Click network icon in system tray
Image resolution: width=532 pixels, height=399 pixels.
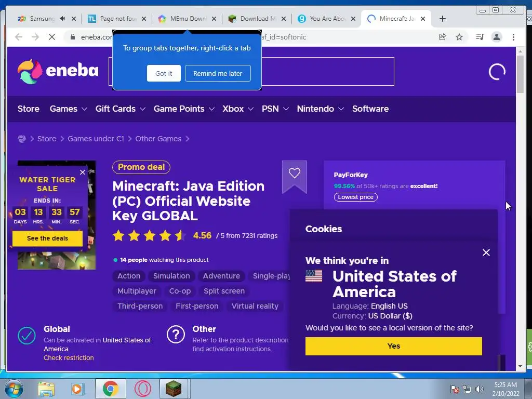pyautogui.click(x=467, y=389)
